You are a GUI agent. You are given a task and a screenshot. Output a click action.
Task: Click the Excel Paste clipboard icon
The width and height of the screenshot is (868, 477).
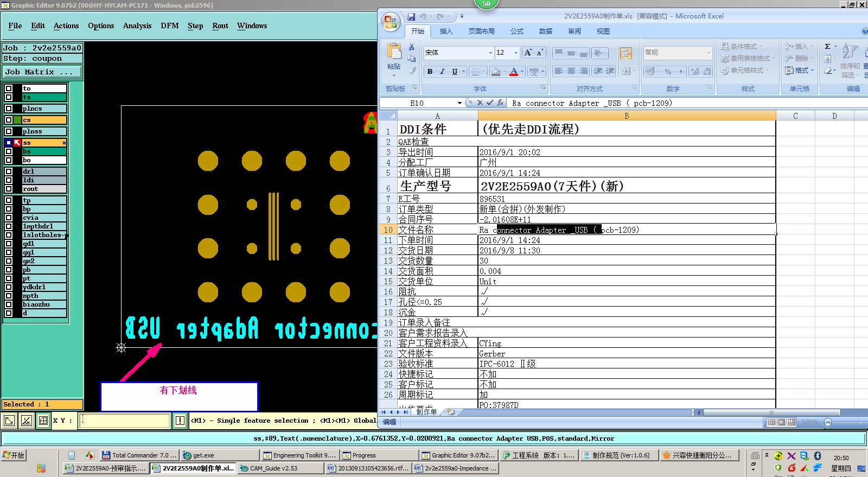click(x=394, y=52)
